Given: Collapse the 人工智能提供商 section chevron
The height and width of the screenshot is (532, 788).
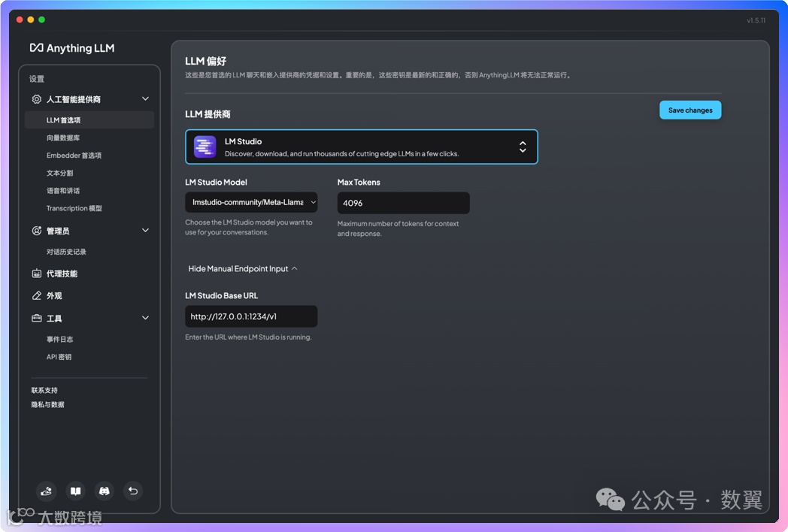Looking at the screenshot, I should [145, 99].
